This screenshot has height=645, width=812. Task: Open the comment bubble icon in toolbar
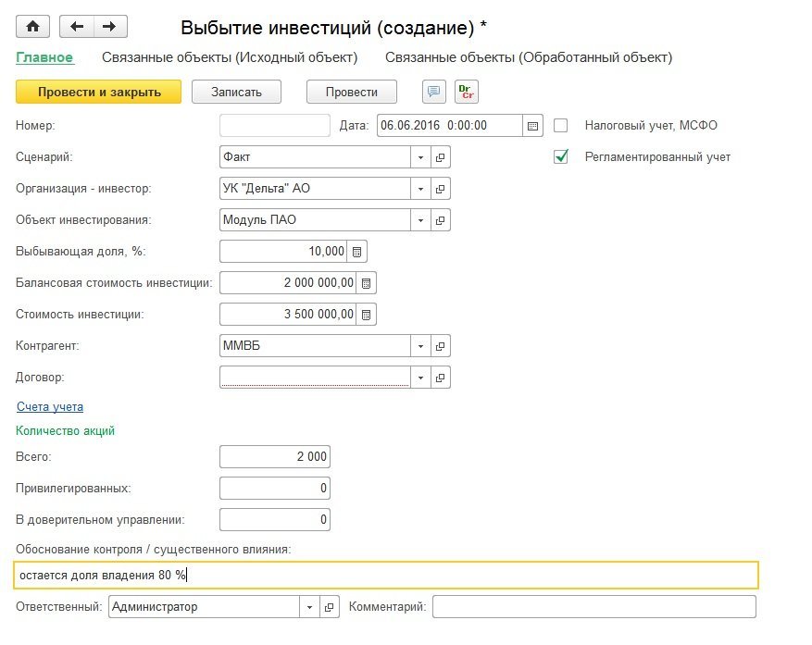433,93
